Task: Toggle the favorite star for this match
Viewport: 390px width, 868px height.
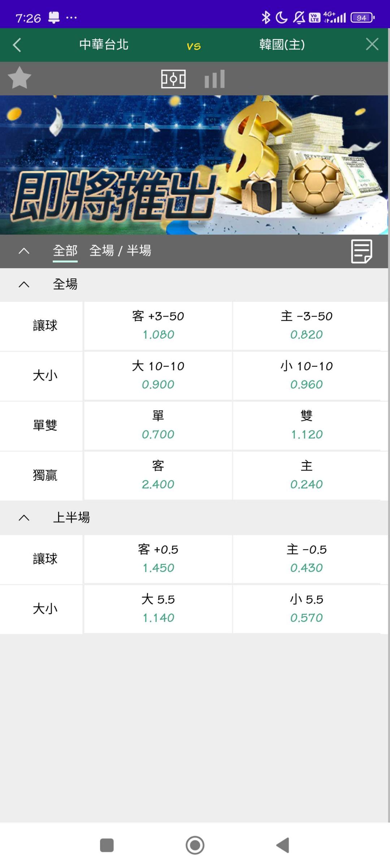Action: point(19,78)
